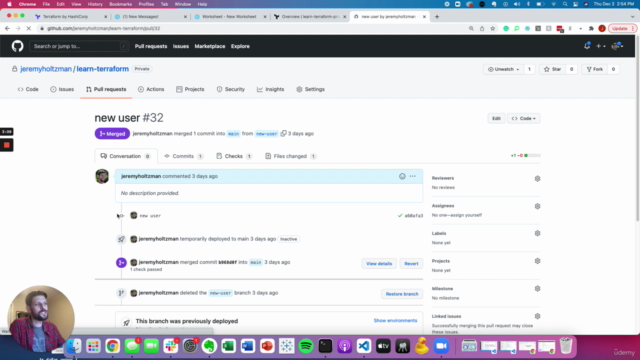Click Chrome Update button
This screenshot has height=360, width=640.
pos(622,29)
